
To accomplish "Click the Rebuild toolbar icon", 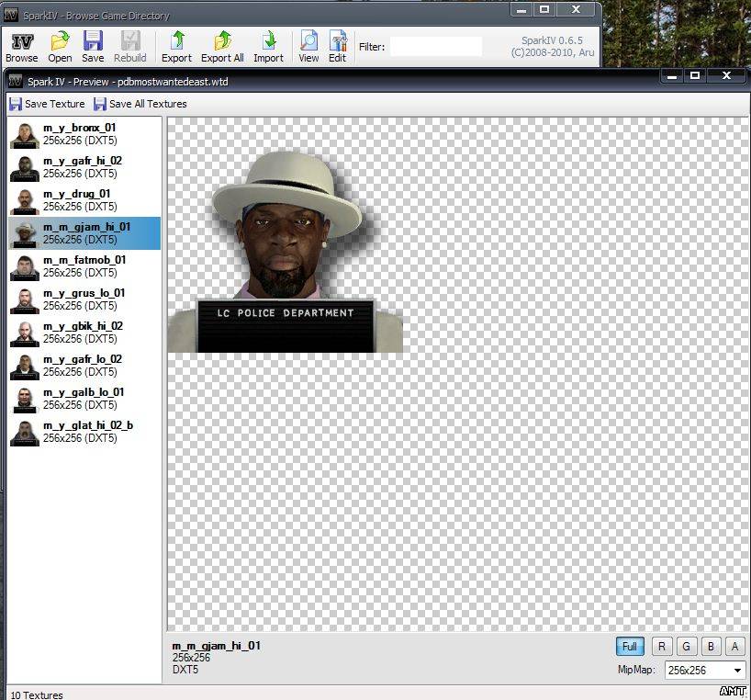I will pos(130,47).
